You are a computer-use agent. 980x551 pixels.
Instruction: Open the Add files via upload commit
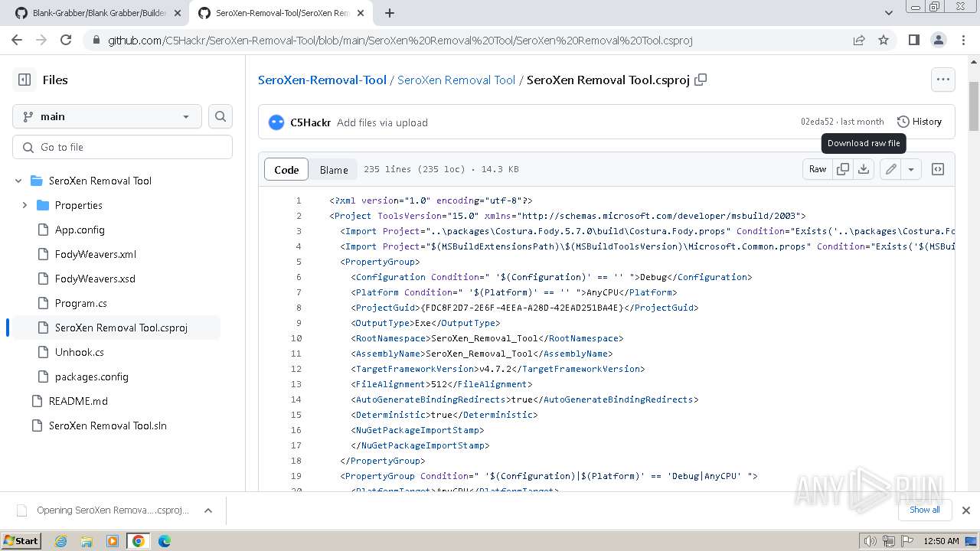pyautogui.click(x=382, y=122)
